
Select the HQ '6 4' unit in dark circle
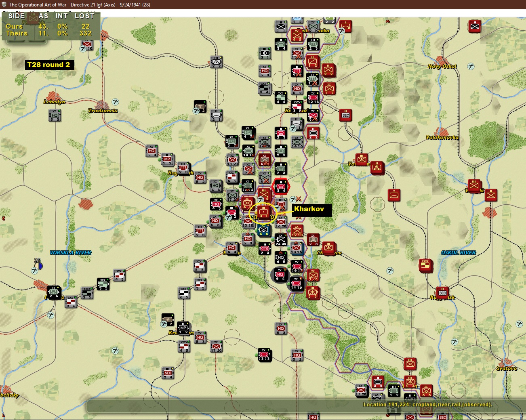tap(280, 275)
